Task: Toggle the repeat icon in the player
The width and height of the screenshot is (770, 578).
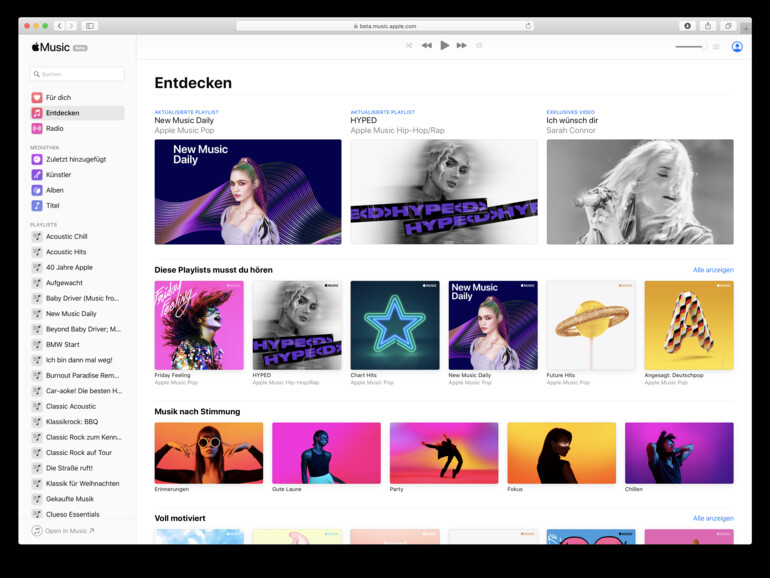Action: click(479, 46)
